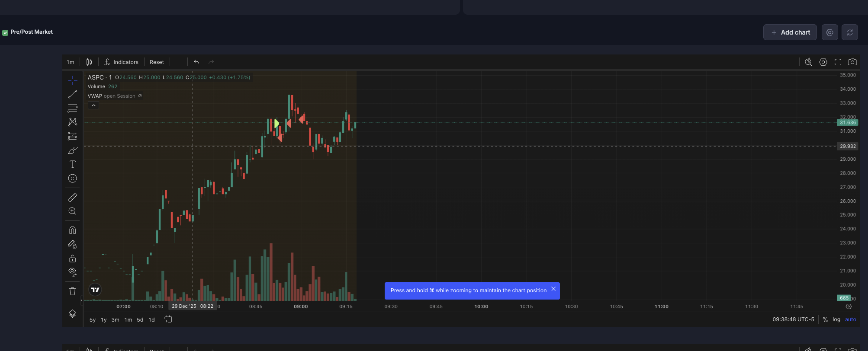
Task: Open the Fibonacci retracement tool
Action: (72, 108)
